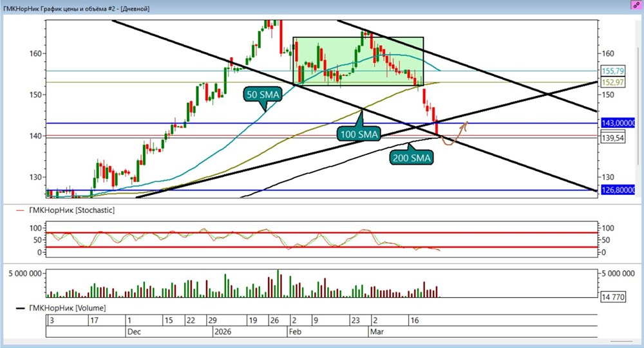The height and width of the screenshot is (348, 644).
Task: Click the 155,79 price label
Action: coord(613,71)
